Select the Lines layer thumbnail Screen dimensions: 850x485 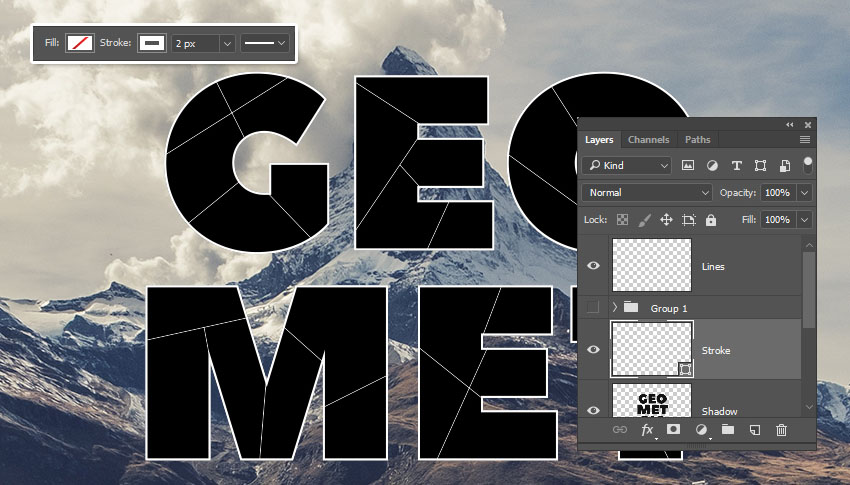[652, 265]
